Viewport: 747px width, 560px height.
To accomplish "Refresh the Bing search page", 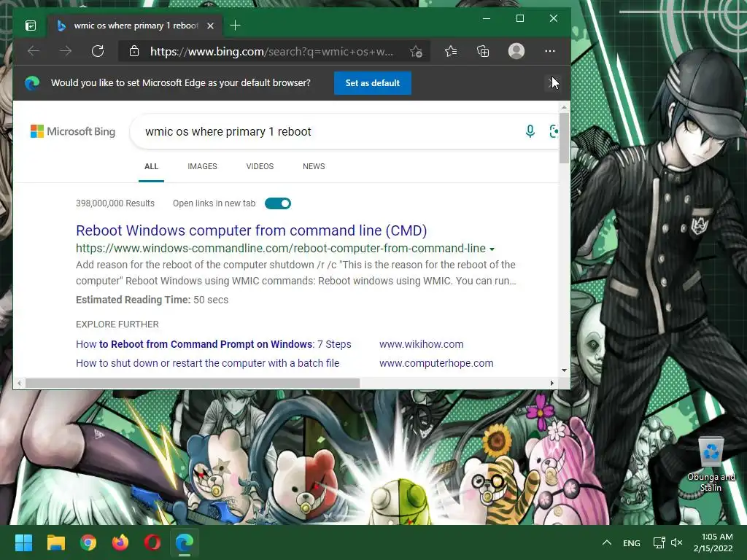I will click(98, 51).
